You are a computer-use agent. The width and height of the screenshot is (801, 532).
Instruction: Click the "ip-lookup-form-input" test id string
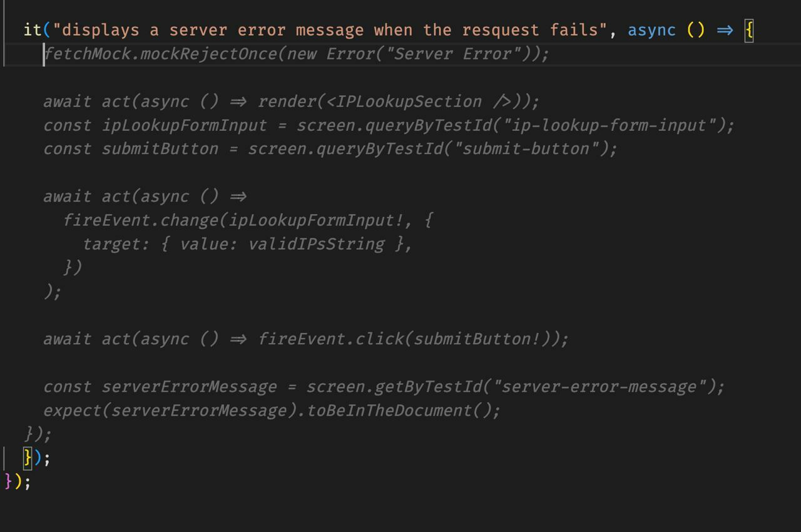(613, 125)
